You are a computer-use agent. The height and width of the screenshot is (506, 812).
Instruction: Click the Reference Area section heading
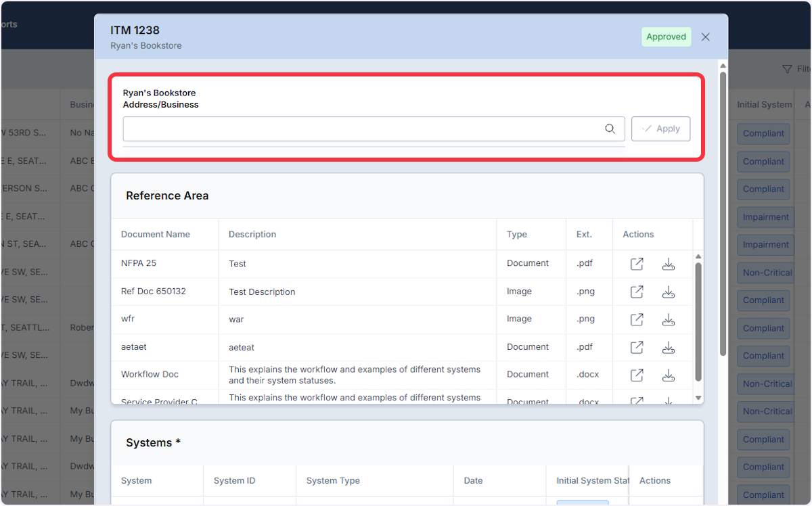pos(167,195)
